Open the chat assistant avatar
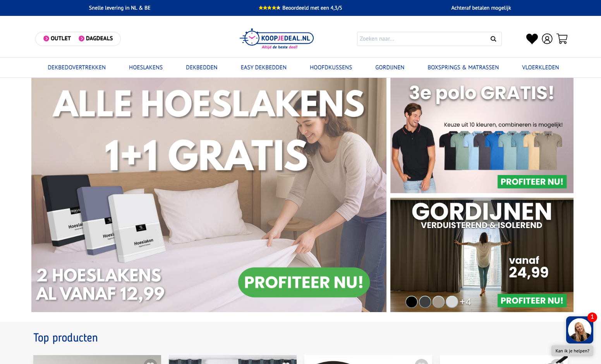The width and height of the screenshot is (601, 364). 580,330
